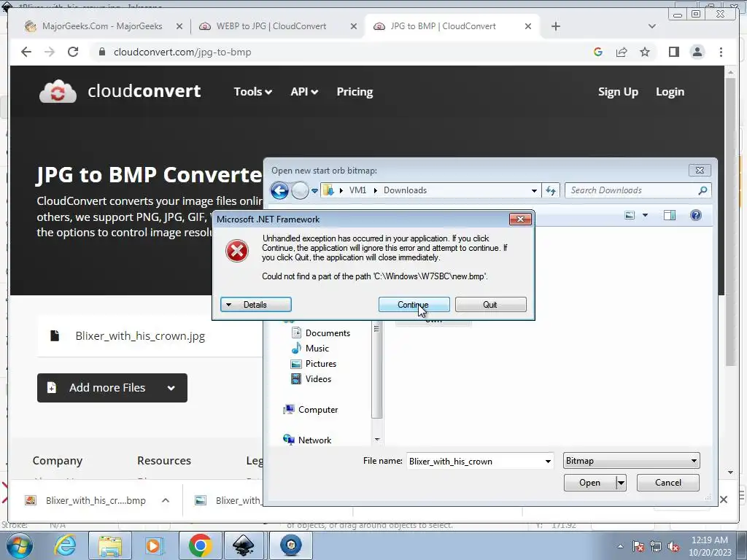Expand the Open button split arrow
This screenshot has width=747, height=560.
pyautogui.click(x=621, y=483)
